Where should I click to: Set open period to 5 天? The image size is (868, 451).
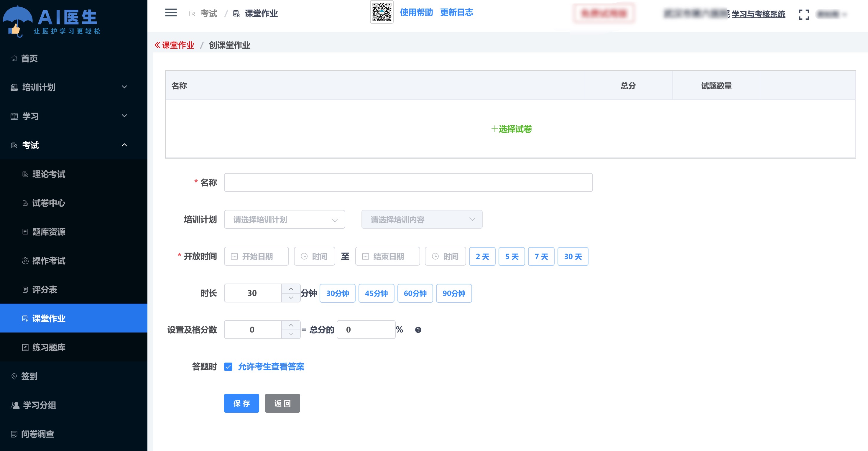click(512, 256)
